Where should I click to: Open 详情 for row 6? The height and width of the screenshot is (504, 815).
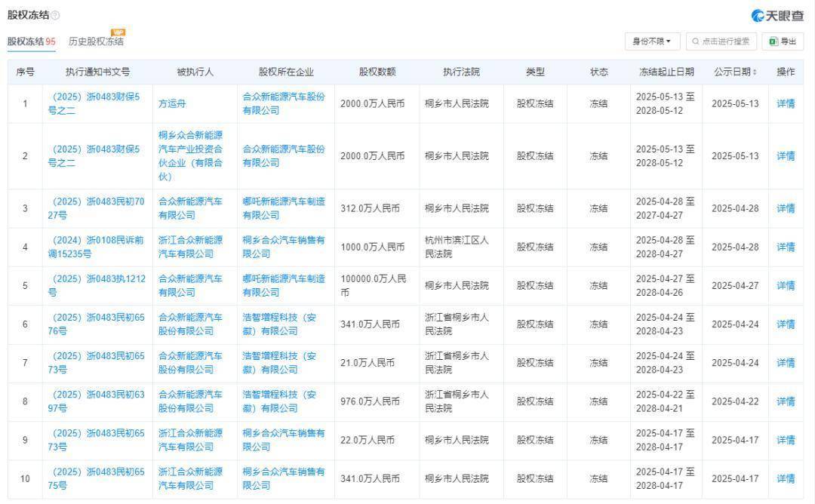(786, 324)
